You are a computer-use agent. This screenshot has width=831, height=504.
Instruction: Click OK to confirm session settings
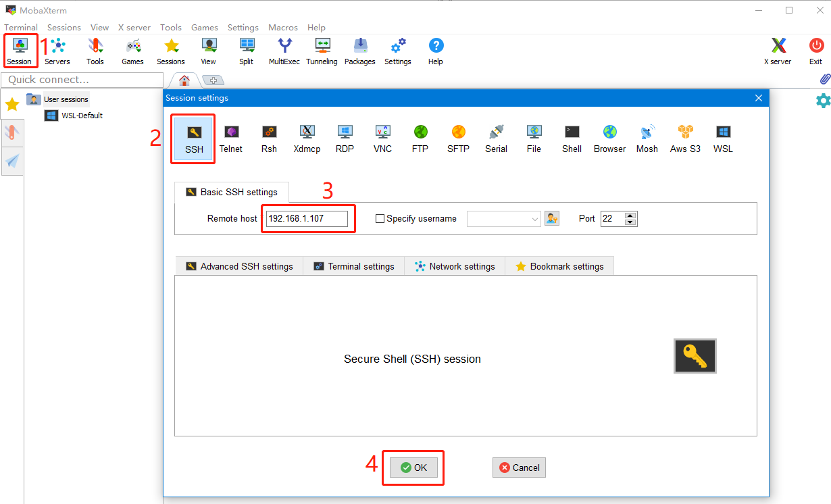coord(413,468)
